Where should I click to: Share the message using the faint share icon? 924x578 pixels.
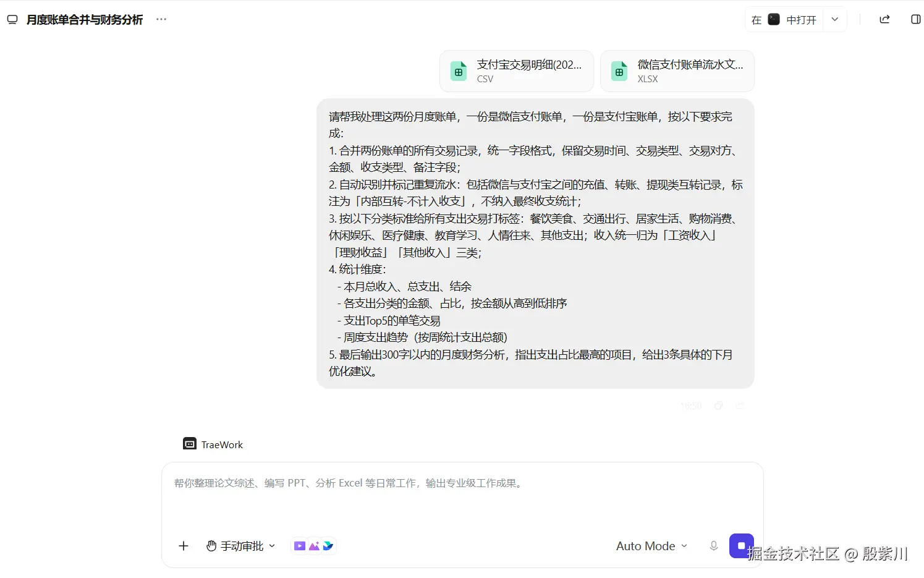tap(739, 406)
